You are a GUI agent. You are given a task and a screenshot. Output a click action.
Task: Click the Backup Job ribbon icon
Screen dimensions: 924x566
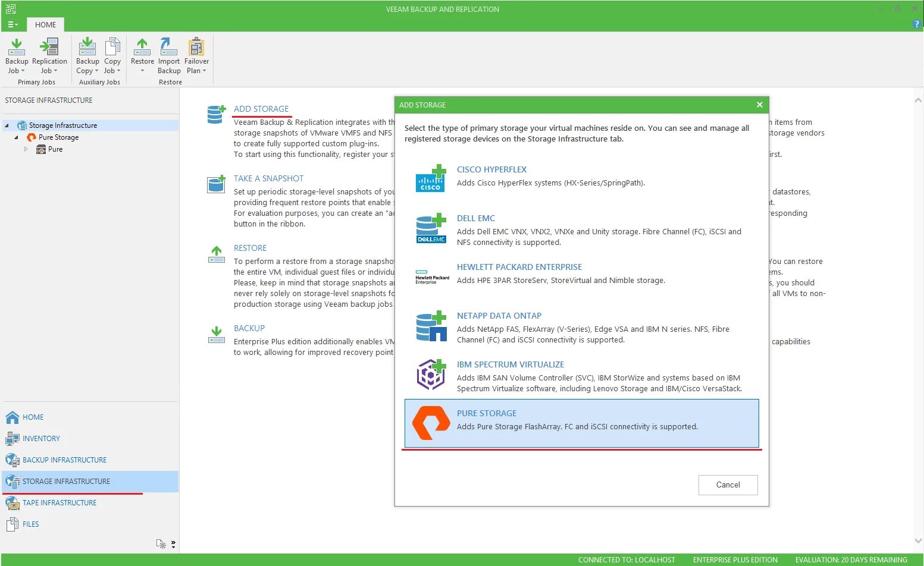click(x=17, y=46)
